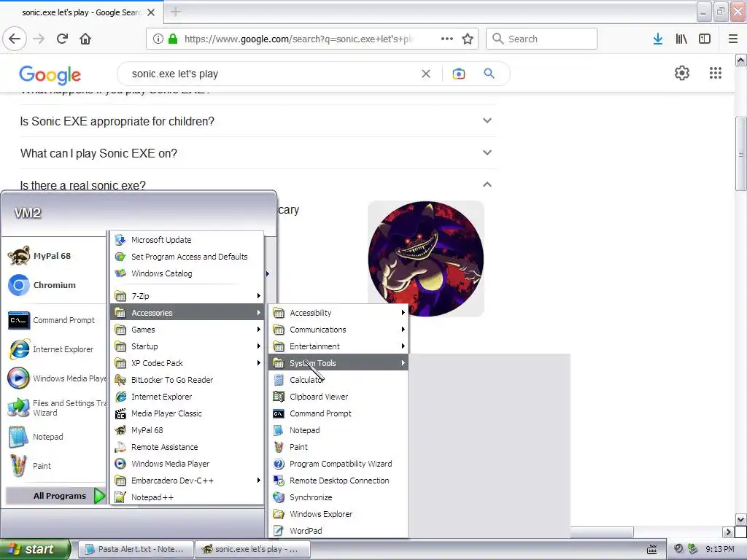Open Calculator in the Accessories submenu
Image resolution: width=747 pixels, height=560 pixels.
338,380
